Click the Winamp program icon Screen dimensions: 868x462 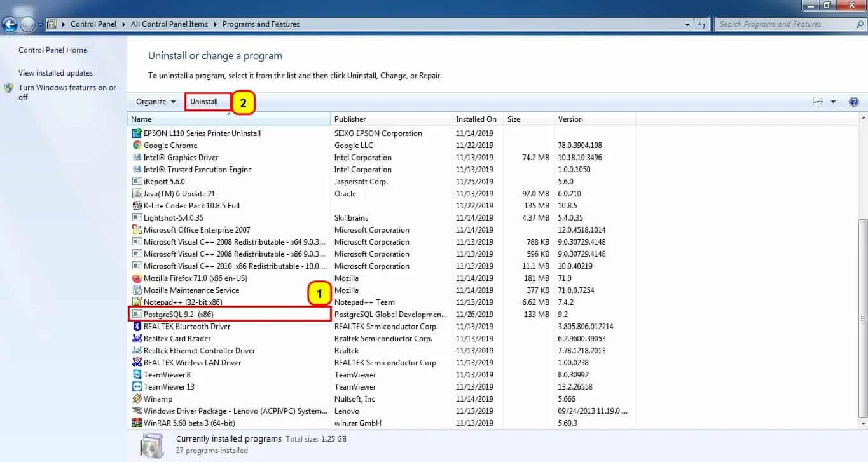tap(137, 399)
